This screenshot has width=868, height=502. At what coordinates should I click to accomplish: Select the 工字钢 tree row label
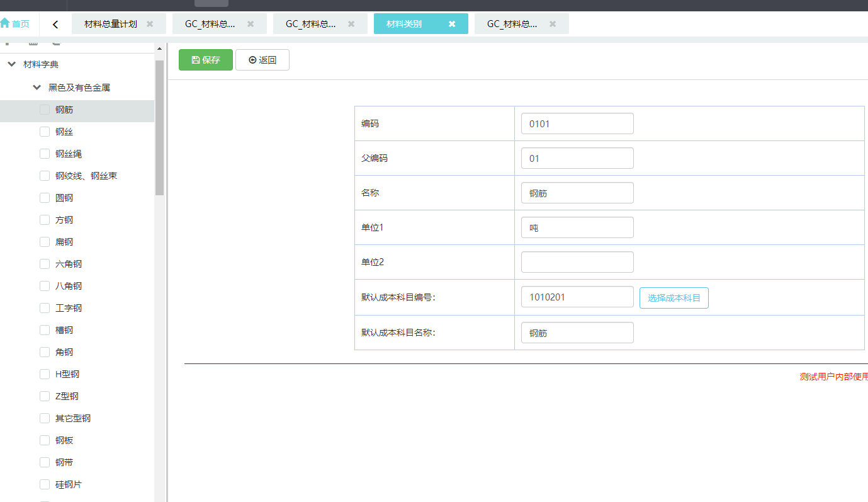tap(69, 308)
